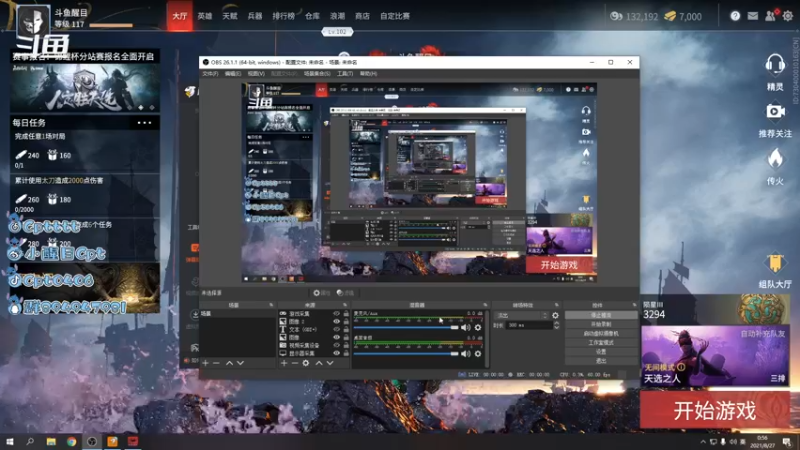Click OBS 设置 settings button

601,352
